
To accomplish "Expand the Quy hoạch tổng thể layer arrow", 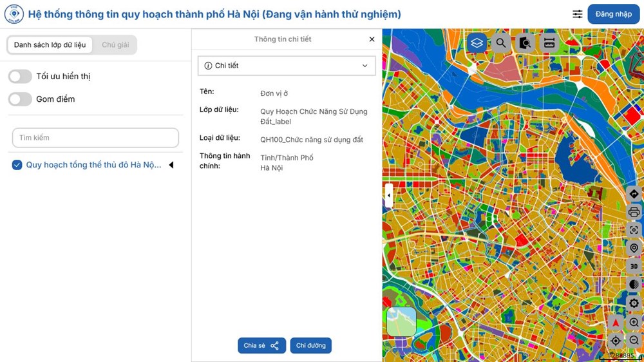I will pos(171,165).
